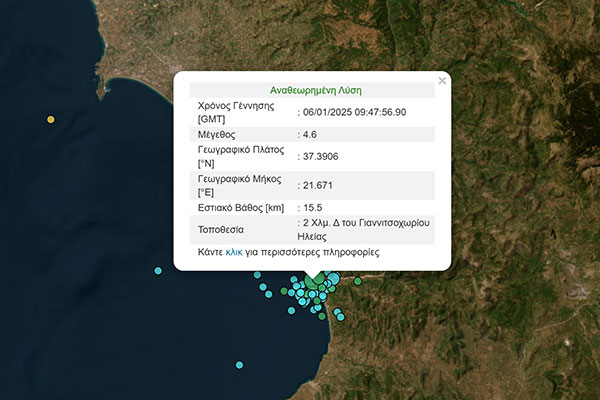The height and width of the screenshot is (400, 600).
Task: Close the earthquake info popup
Action: [x=442, y=81]
